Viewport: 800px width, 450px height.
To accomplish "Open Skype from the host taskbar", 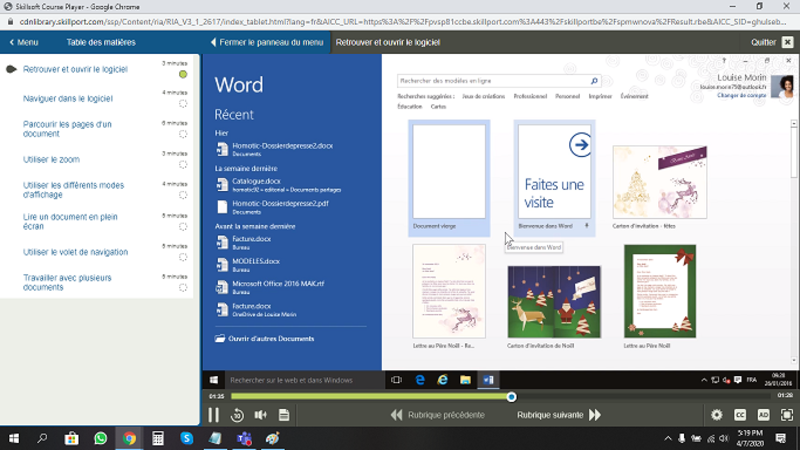I will click(x=187, y=438).
